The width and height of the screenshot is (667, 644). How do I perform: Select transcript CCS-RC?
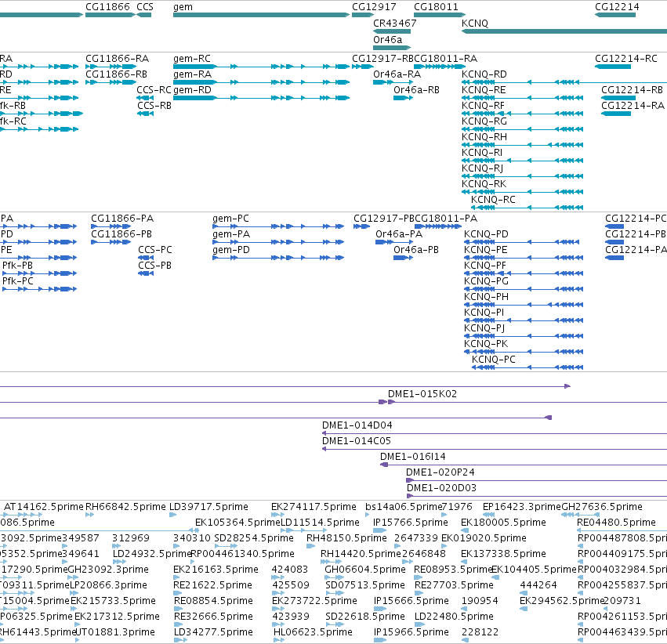pyautogui.click(x=145, y=98)
